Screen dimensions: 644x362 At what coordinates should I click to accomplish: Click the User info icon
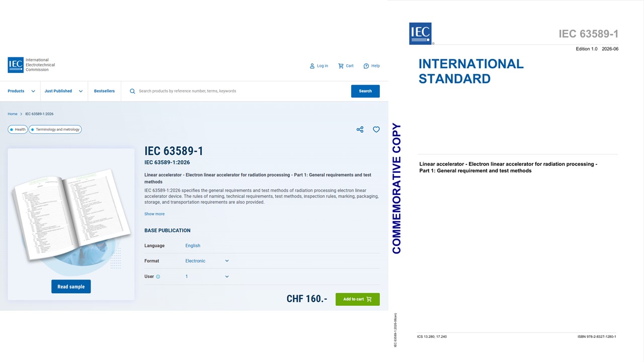(158, 277)
